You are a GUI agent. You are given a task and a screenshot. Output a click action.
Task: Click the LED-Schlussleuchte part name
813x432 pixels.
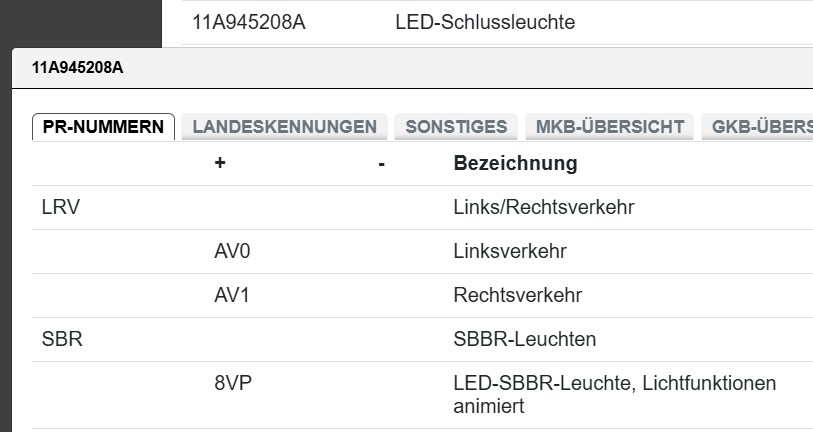pyautogui.click(x=485, y=22)
